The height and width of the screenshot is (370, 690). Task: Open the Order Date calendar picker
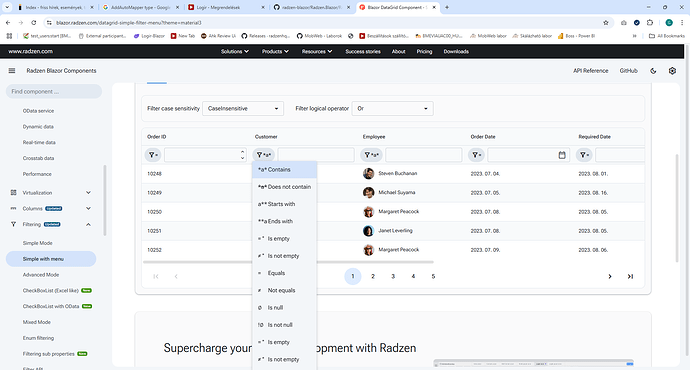click(x=562, y=155)
